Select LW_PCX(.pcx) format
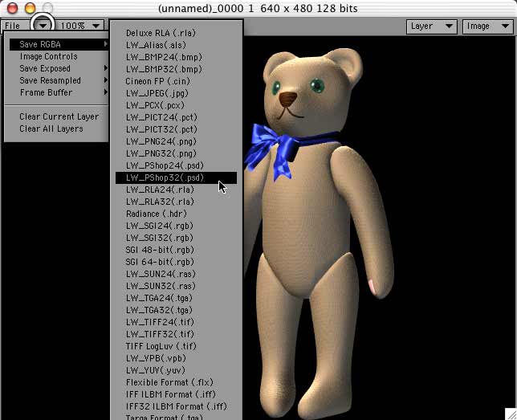 [176, 105]
